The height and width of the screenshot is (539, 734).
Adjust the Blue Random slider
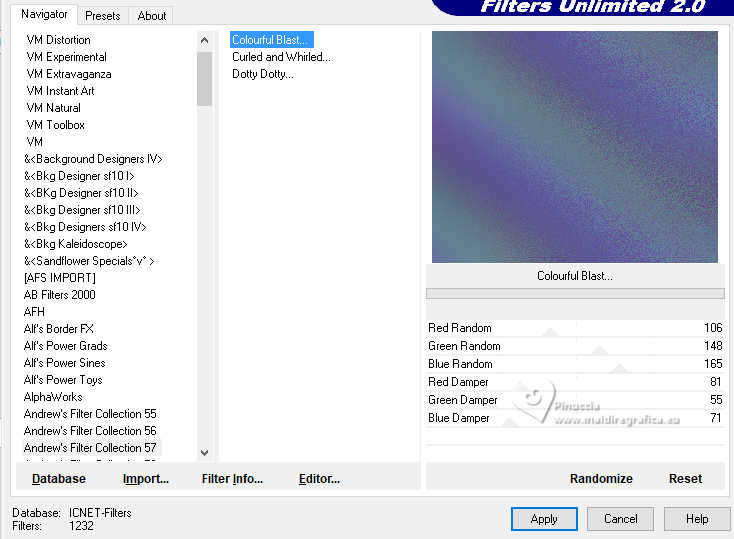tap(575, 364)
